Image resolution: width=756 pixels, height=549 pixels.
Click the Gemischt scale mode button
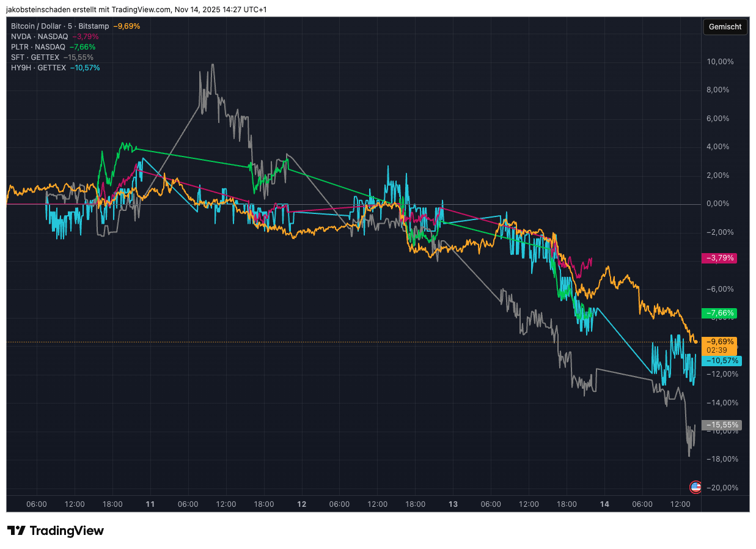click(x=725, y=27)
